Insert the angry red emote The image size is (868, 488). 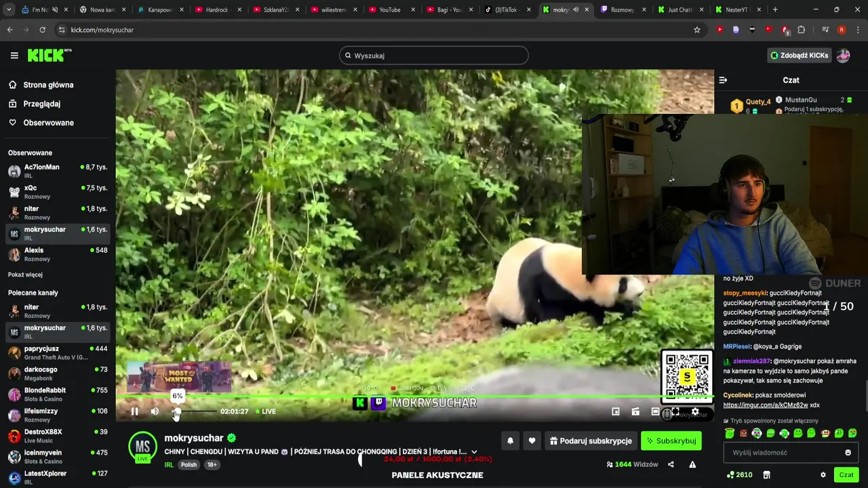743,433
